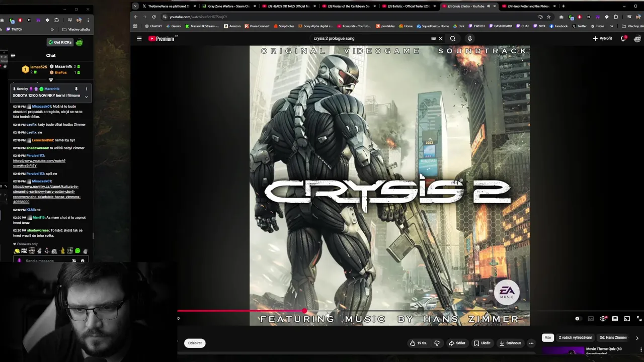Image resolution: width=644 pixels, height=362 pixels.
Task: Switch to Pirates of the Caribbean tab
Action: [349, 6]
